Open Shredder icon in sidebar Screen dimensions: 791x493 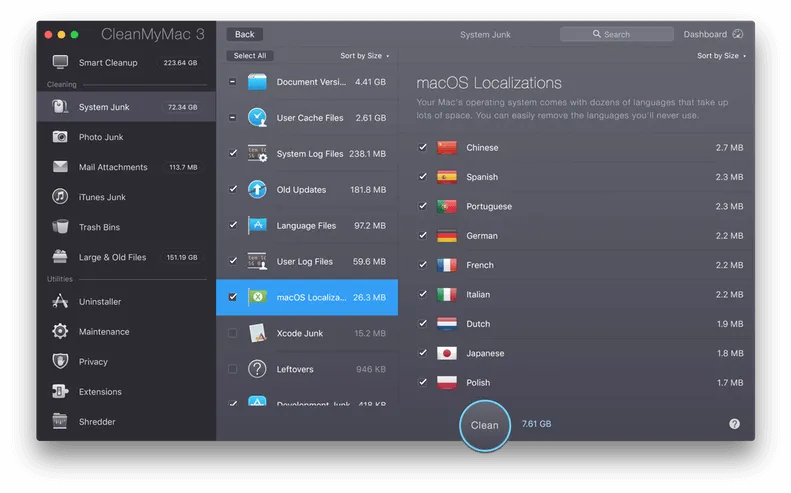tap(60, 421)
